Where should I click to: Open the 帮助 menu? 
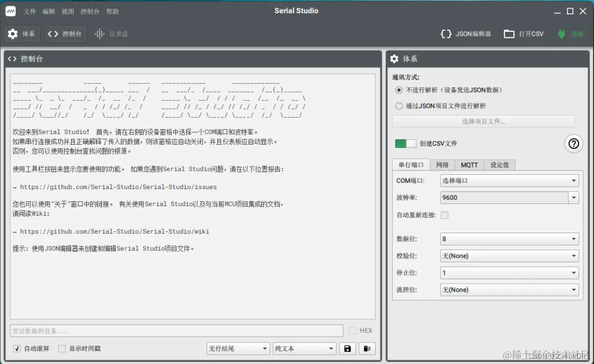click(112, 12)
